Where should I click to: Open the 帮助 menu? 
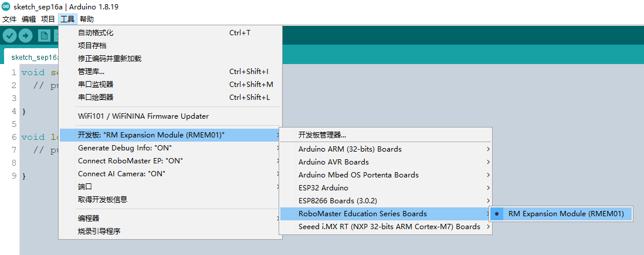[87, 19]
